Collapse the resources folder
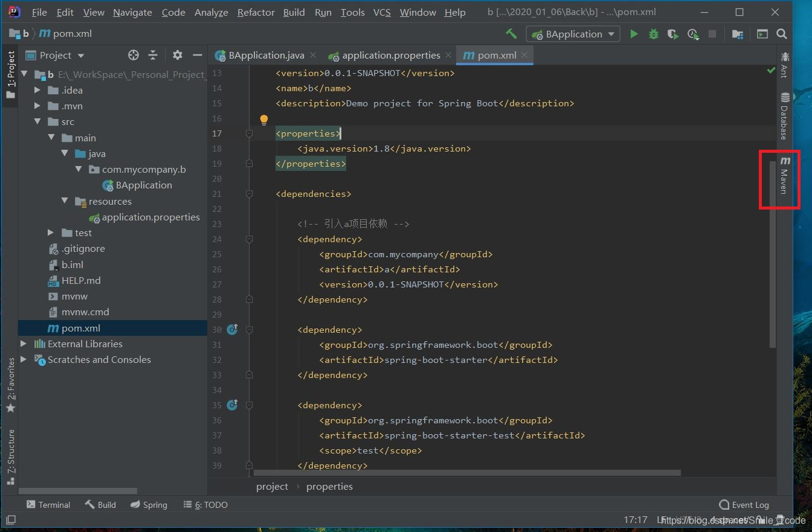812x532 pixels. [65, 201]
